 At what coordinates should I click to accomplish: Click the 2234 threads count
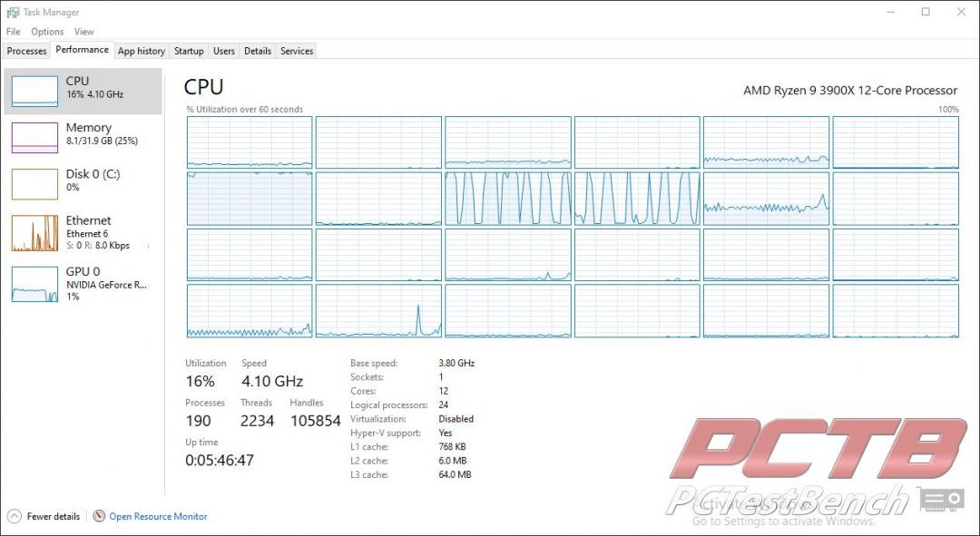coord(257,421)
